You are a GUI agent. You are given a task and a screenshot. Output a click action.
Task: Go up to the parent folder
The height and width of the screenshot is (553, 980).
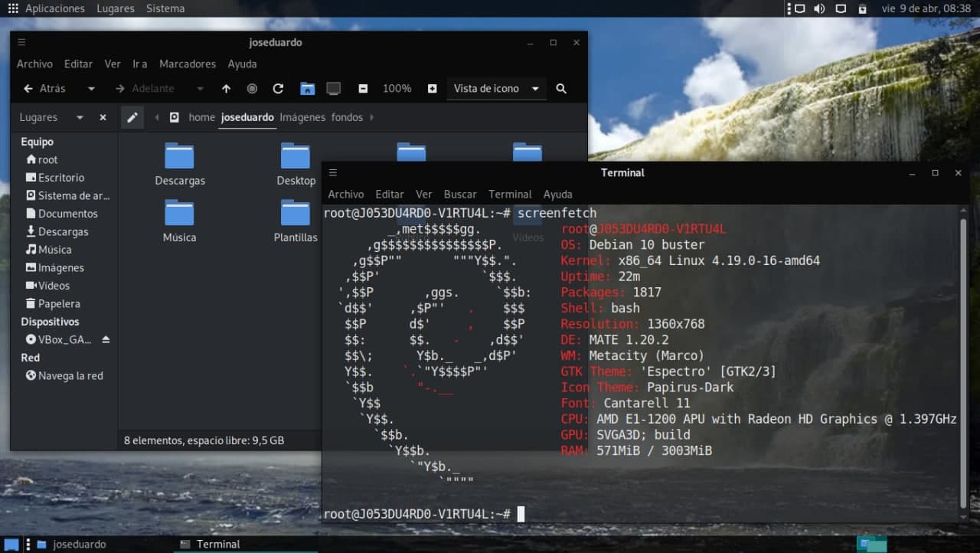coord(226,89)
